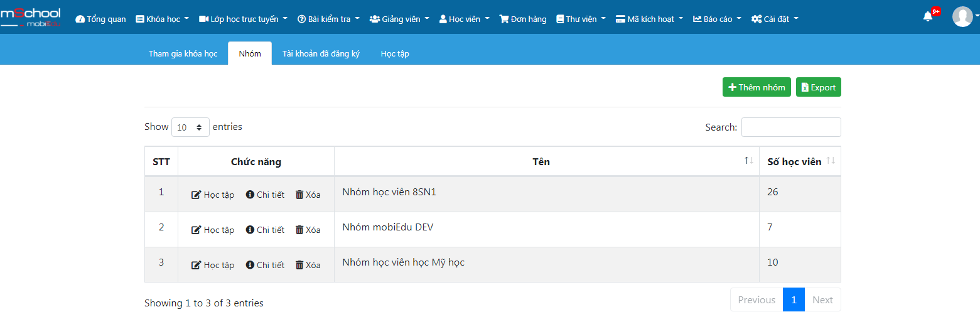Expand the Khóa học menu

163,19
